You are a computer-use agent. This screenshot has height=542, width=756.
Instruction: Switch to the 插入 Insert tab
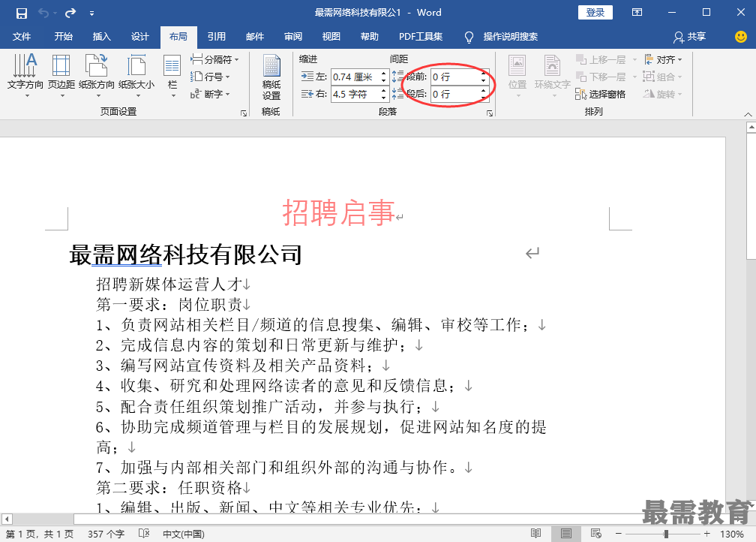(102, 37)
